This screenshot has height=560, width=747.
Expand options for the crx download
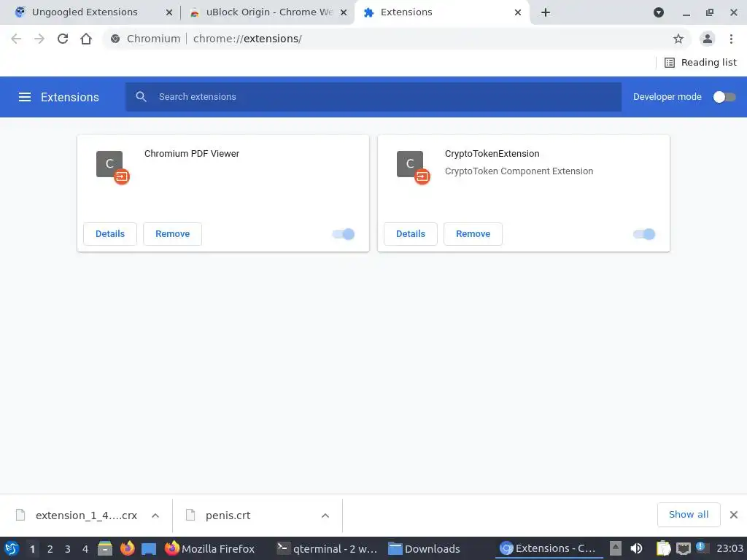(155, 516)
